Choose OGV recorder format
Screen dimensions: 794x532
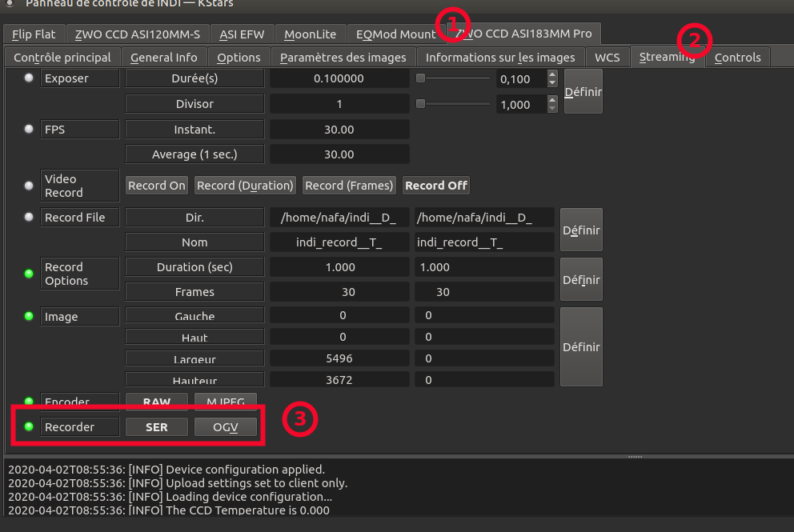226,426
